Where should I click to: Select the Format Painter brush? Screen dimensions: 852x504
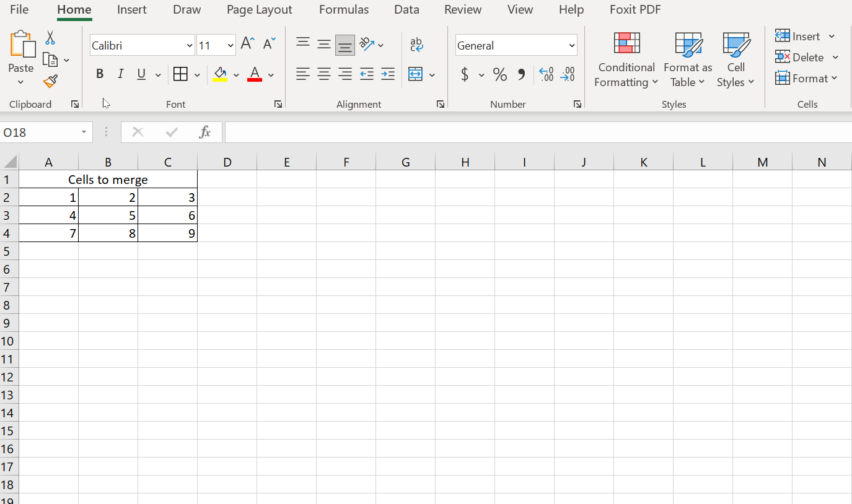coord(50,81)
